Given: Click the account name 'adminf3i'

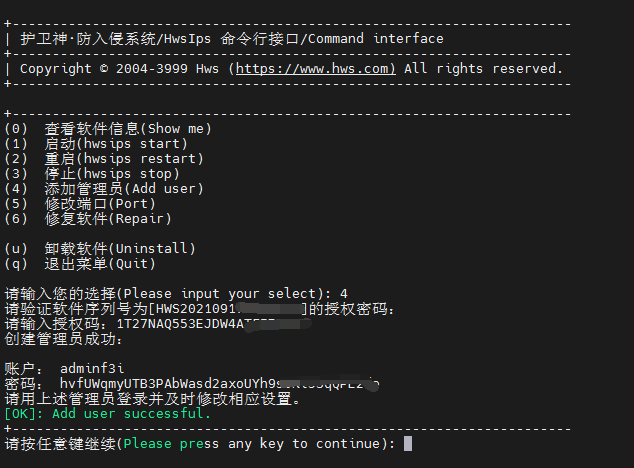Looking at the screenshot, I should tap(92, 368).
